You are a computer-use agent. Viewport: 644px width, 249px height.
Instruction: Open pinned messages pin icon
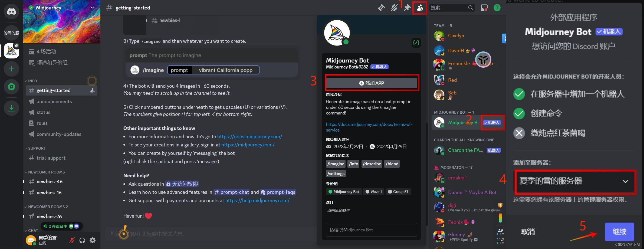click(x=407, y=8)
